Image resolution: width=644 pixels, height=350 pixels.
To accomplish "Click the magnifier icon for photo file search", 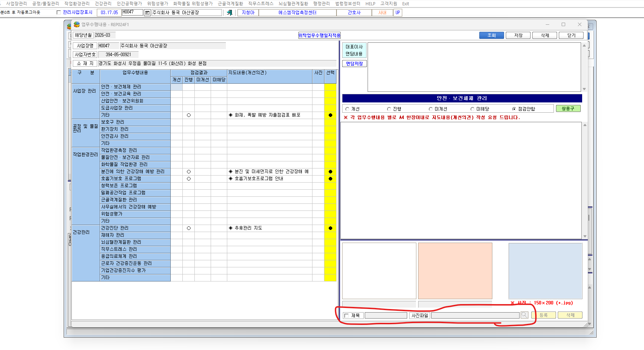I will tap(525, 315).
